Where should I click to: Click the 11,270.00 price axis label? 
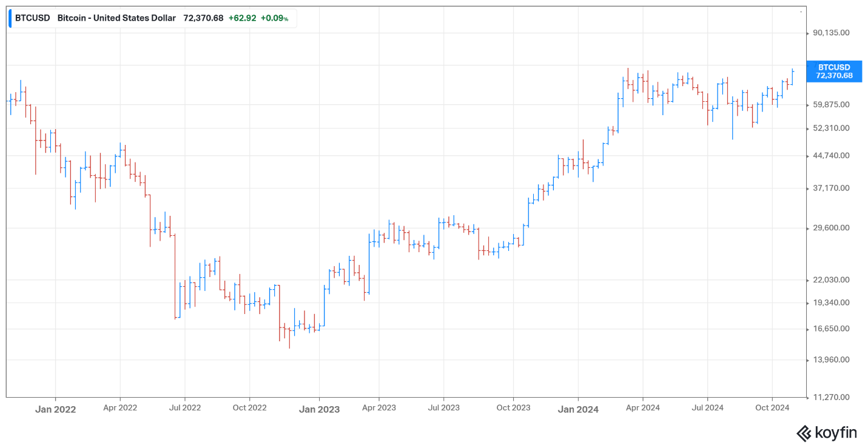pyautogui.click(x=832, y=398)
